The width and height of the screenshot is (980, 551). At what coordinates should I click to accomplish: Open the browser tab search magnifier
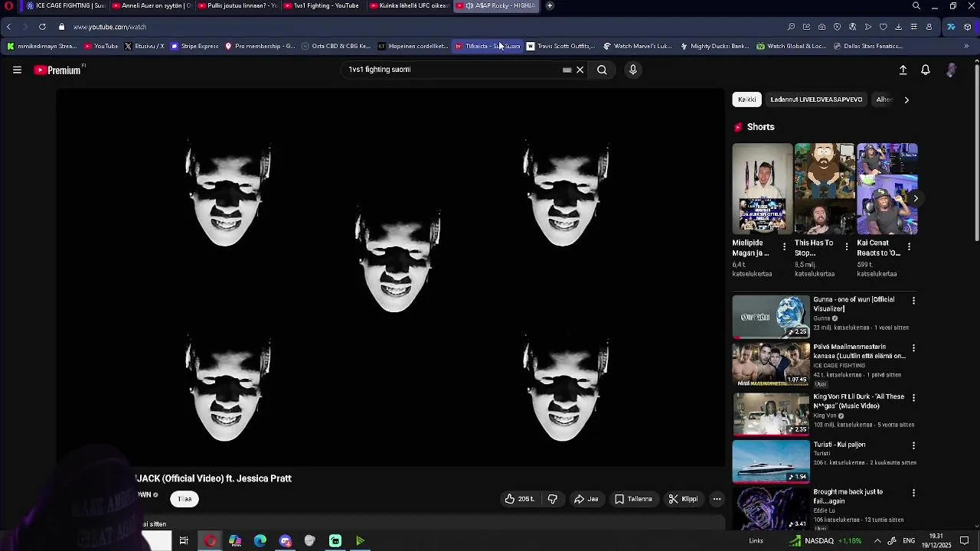[916, 5]
